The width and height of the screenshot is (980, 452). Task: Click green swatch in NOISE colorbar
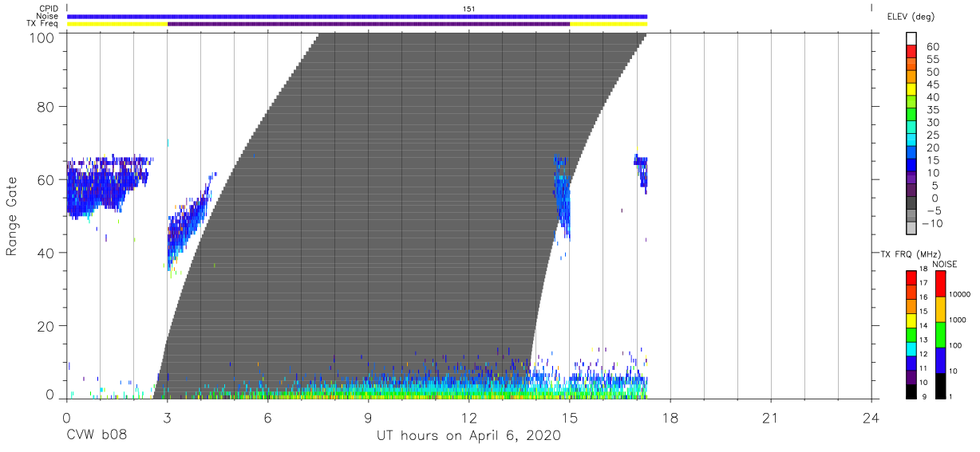click(941, 334)
